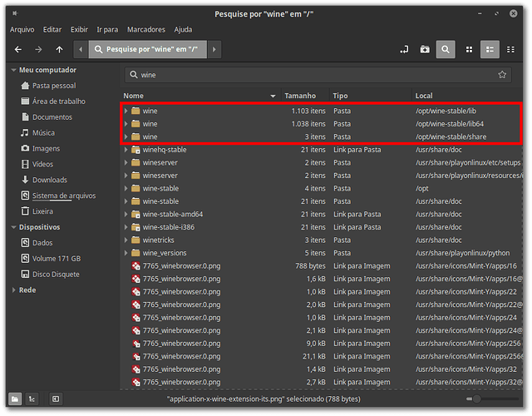
Task: Toggle the search button in toolbar
Action: tap(446, 50)
